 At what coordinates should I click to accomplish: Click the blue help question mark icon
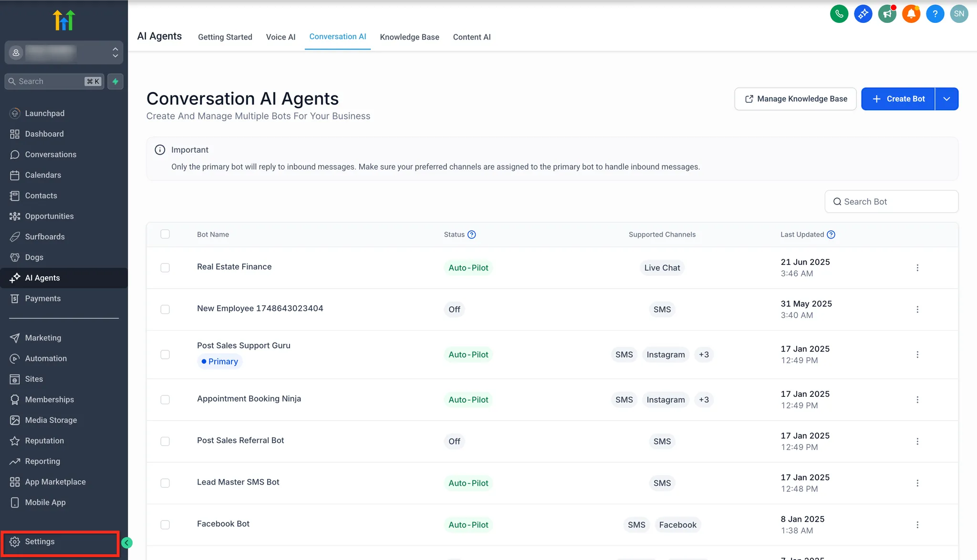point(935,14)
